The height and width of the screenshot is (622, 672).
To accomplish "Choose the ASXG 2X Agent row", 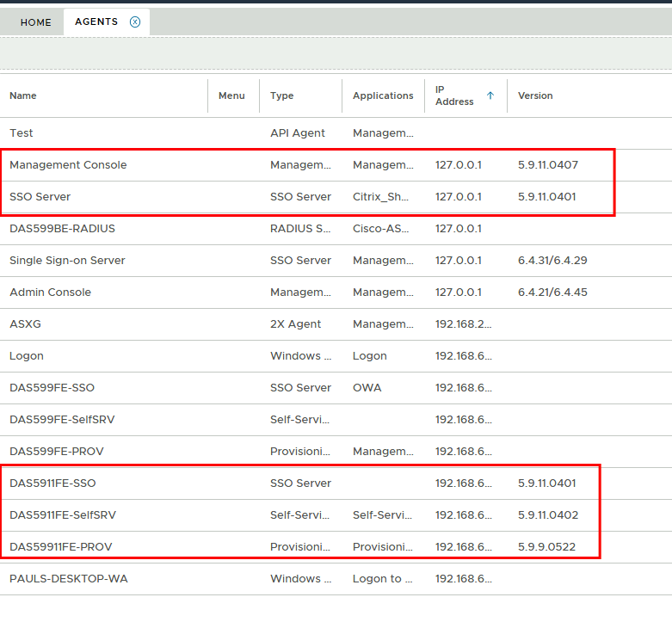I will (25, 324).
